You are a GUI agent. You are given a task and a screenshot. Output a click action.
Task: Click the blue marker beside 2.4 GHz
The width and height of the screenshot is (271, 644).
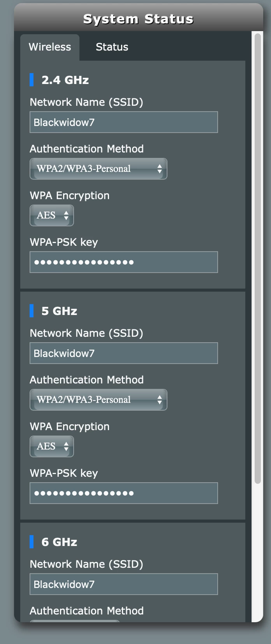(x=32, y=80)
